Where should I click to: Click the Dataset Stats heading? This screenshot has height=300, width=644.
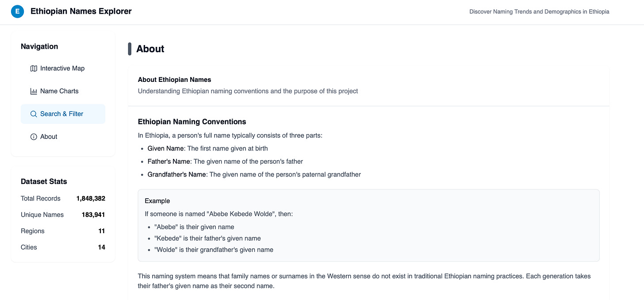coord(44,181)
